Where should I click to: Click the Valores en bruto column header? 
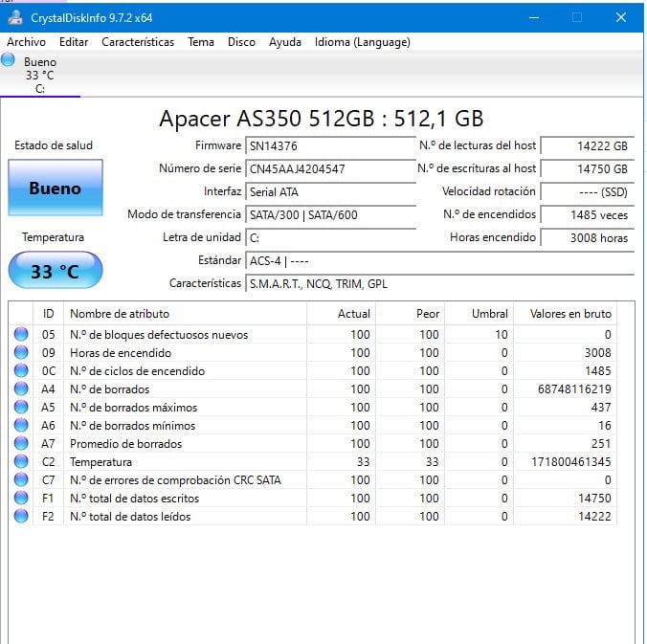(566, 314)
